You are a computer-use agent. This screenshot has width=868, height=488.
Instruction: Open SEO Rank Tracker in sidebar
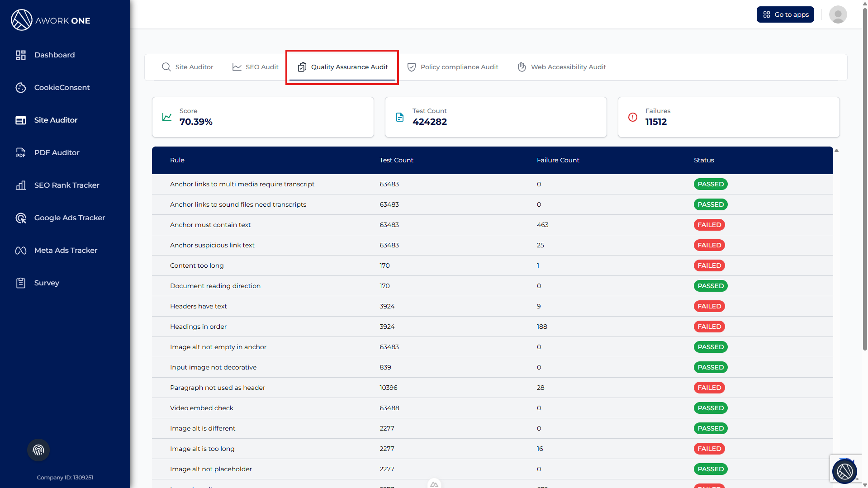[x=66, y=185]
